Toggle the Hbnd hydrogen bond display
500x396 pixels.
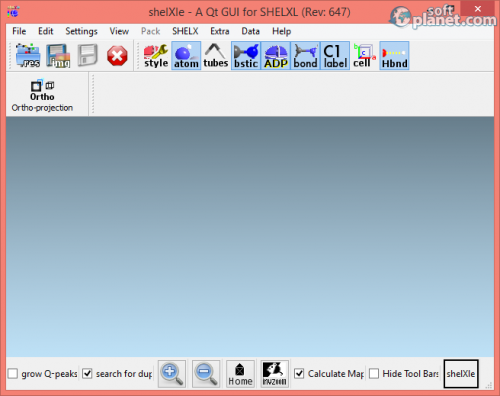(394, 56)
